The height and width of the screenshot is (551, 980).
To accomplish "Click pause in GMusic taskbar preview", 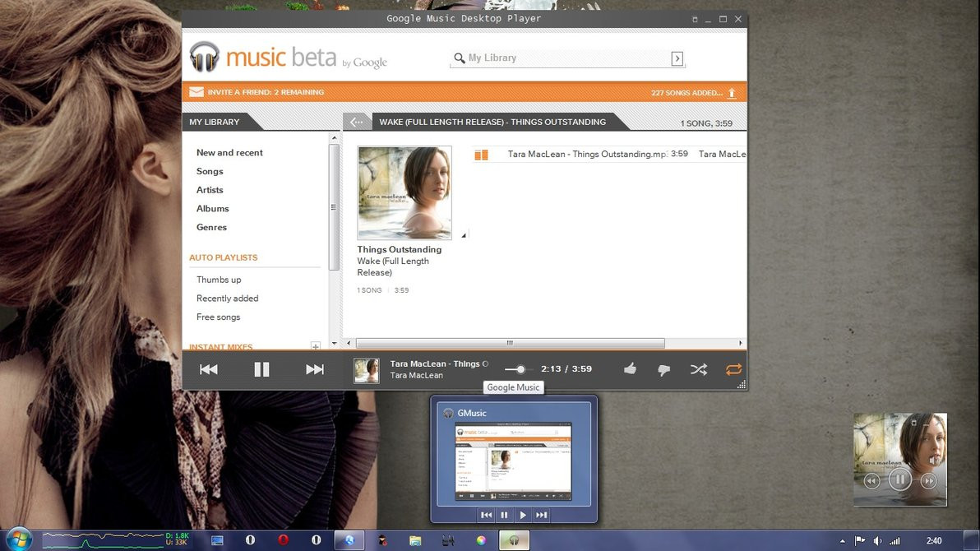I will [x=504, y=515].
